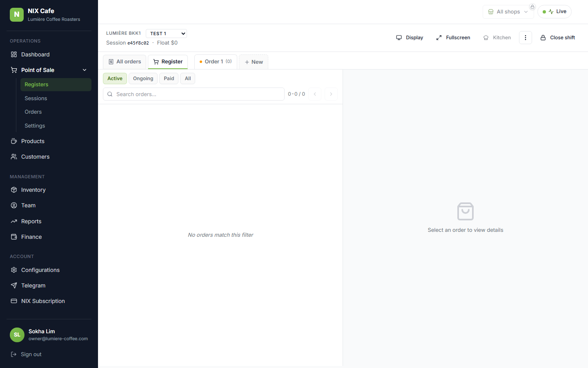
Task: Open a New order tab
Action: (254, 62)
